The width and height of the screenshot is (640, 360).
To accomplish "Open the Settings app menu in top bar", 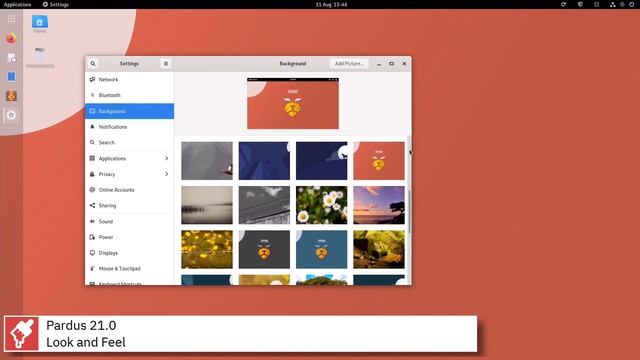I will tap(56, 4).
